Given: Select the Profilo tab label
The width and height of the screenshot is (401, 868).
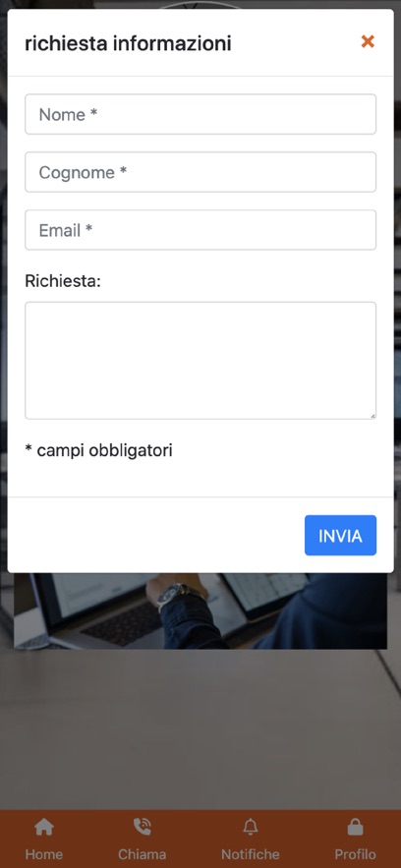Looking at the screenshot, I should point(355,853).
